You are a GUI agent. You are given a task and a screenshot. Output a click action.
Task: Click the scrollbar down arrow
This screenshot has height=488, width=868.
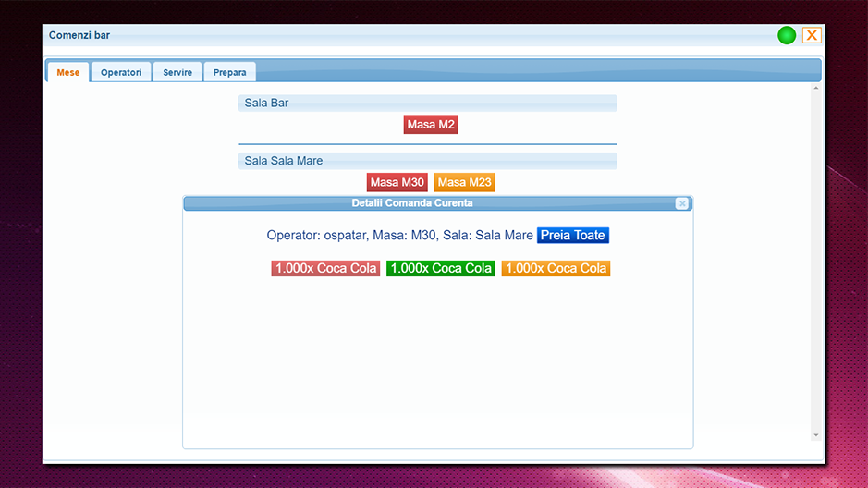tap(816, 435)
